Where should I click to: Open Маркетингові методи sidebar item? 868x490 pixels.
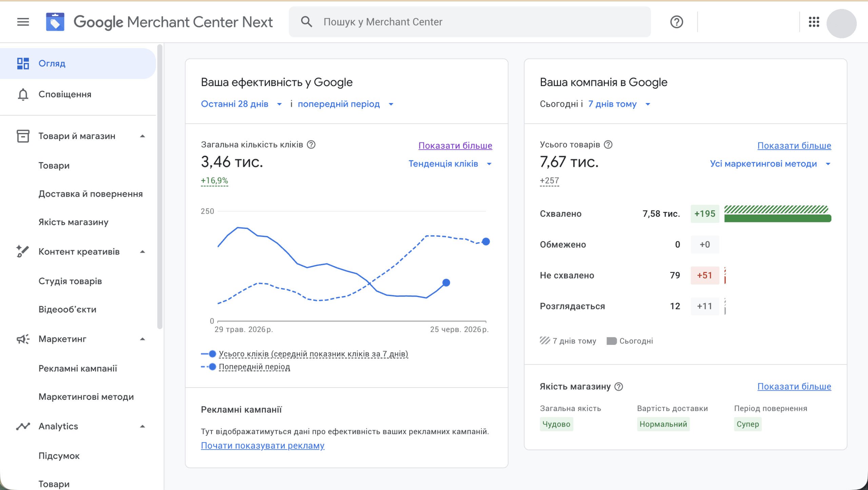tap(86, 397)
